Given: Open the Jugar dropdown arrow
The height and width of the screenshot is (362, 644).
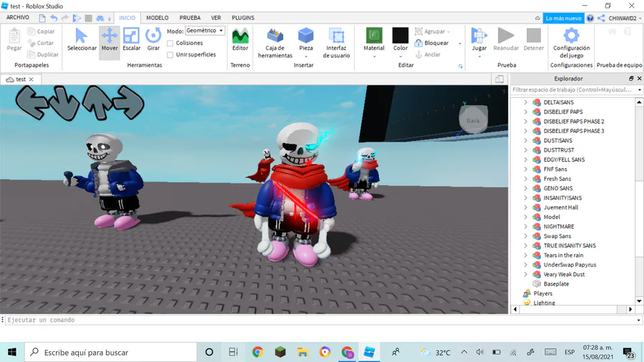Looking at the screenshot, I should (x=479, y=57).
